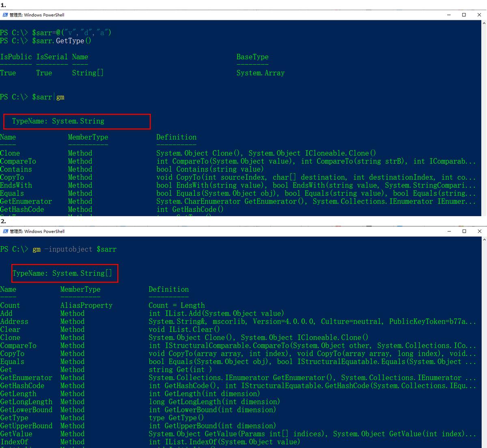This screenshot has height=448, width=487.
Task: Click the 'gm -inputobject $sarr' command
Action: [74, 249]
